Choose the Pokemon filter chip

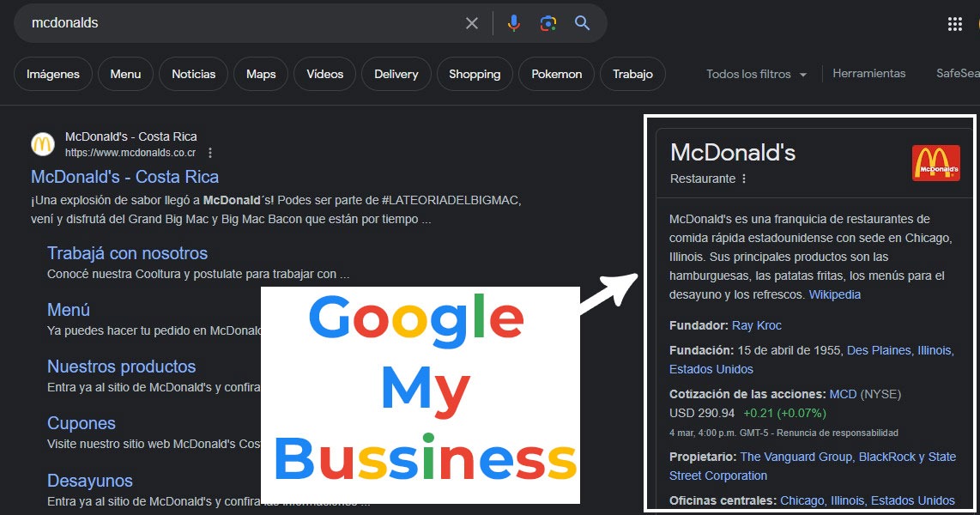click(x=557, y=74)
